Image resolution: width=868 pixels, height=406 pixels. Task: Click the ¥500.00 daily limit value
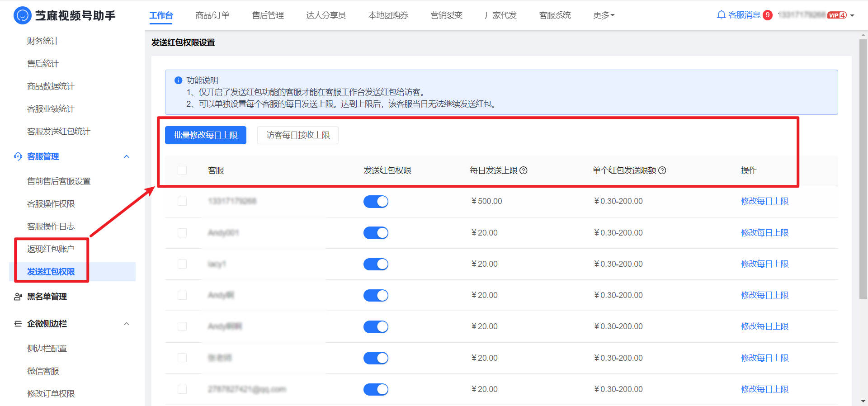(486, 201)
